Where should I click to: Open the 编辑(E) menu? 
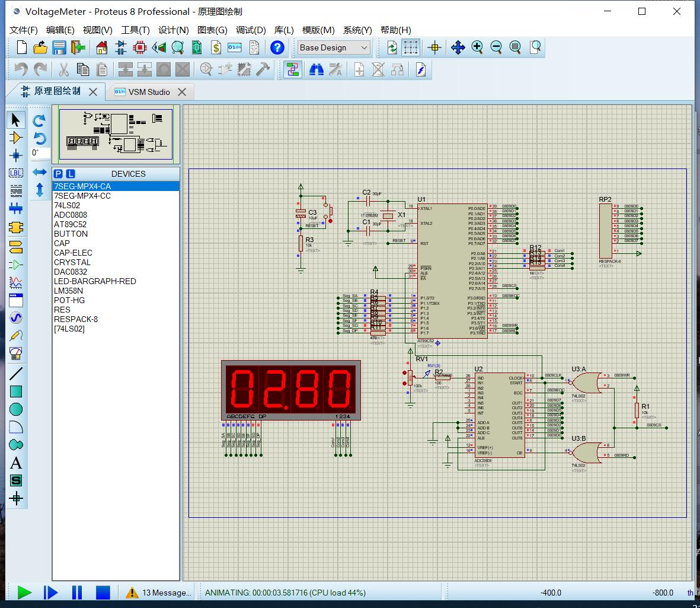[x=60, y=30]
